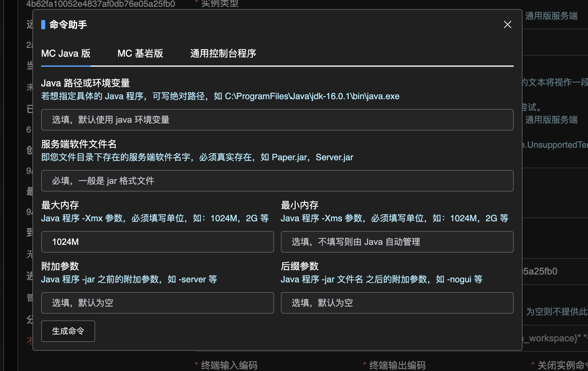Focus the 最小内存 input field
The image size is (588, 371).
tap(397, 242)
